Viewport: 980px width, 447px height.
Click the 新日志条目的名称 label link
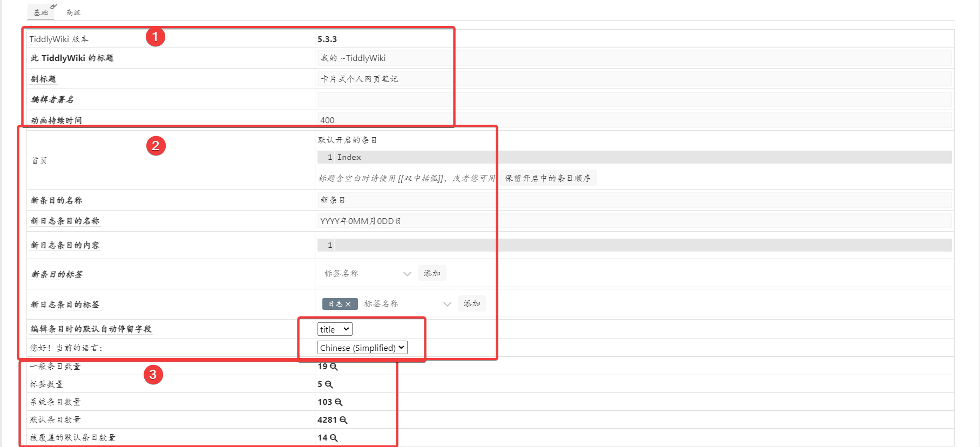click(x=65, y=221)
